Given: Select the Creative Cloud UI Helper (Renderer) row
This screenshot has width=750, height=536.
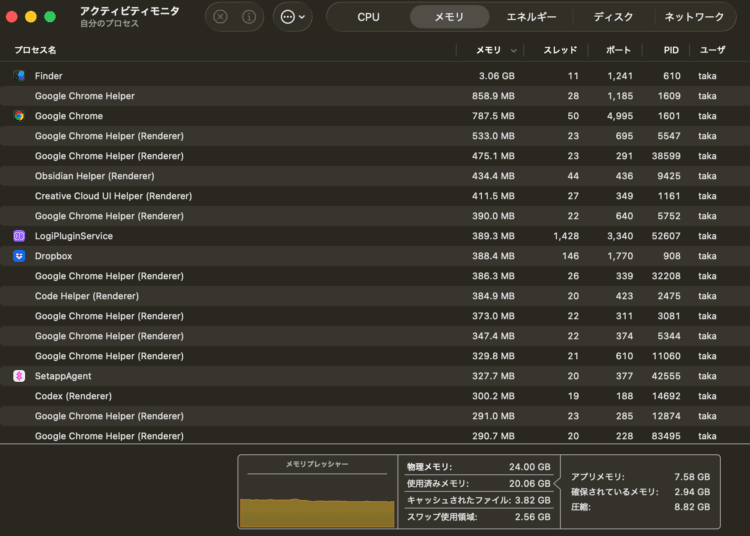Looking at the screenshot, I should tap(375, 196).
